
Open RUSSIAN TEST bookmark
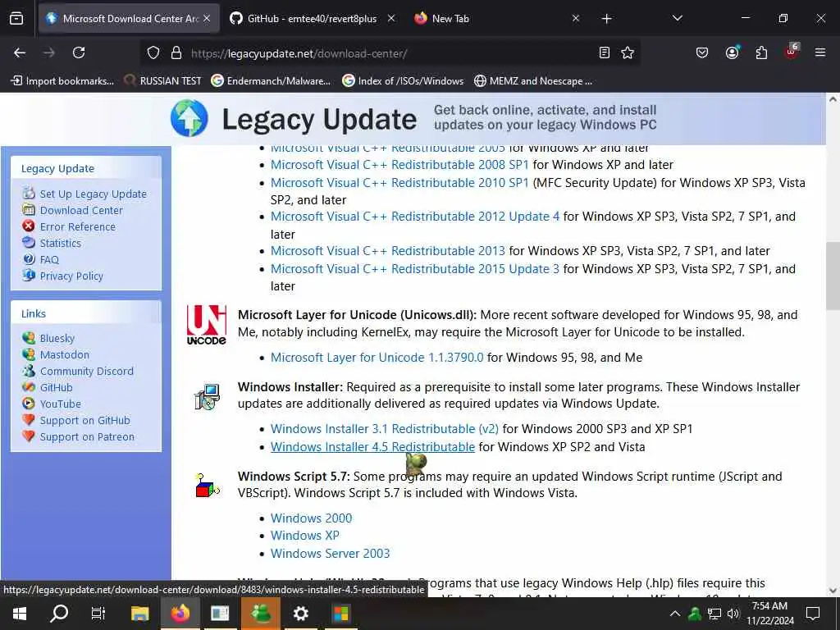[x=163, y=81]
